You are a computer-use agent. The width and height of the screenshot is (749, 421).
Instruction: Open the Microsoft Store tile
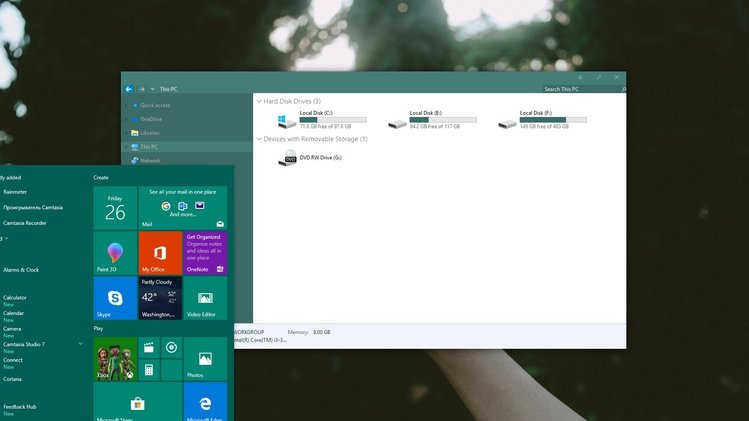pyautogui.click(x=138, y=402)
